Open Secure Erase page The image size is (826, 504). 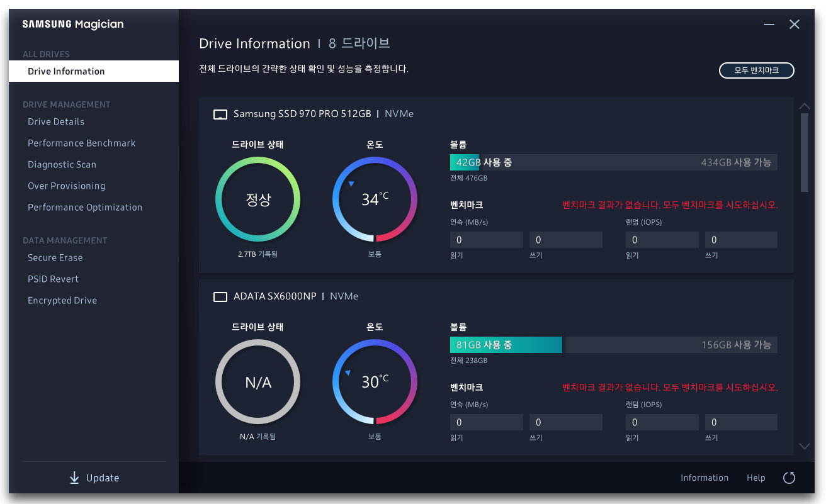tap(55, 257)
